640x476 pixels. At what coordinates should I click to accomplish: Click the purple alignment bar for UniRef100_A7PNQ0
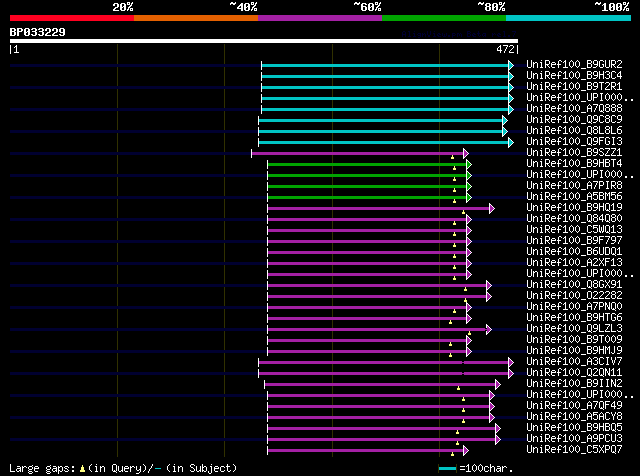point(369,308)
